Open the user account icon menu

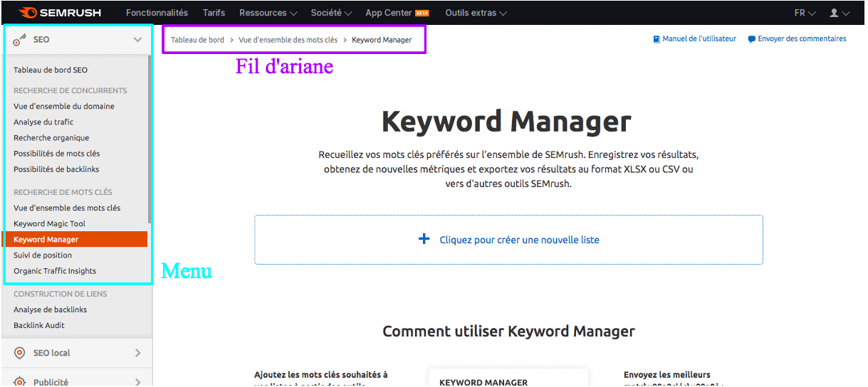pos(840,13)
